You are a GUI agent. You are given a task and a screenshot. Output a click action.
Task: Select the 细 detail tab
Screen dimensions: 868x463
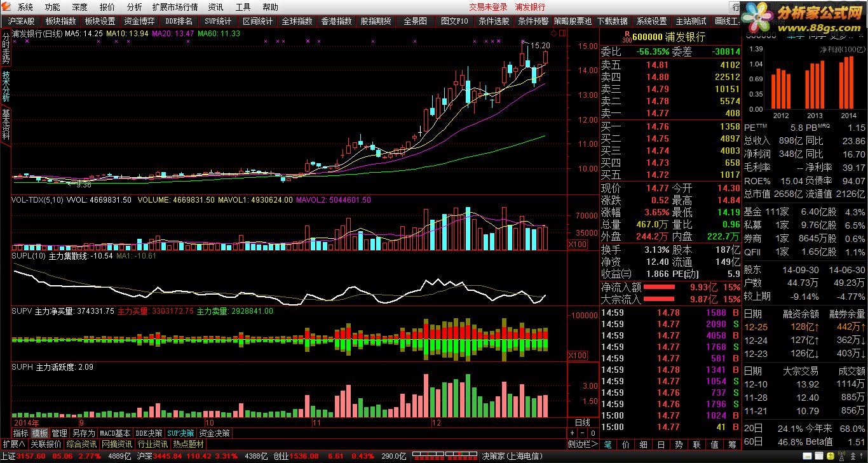click(x=644, y=444)
